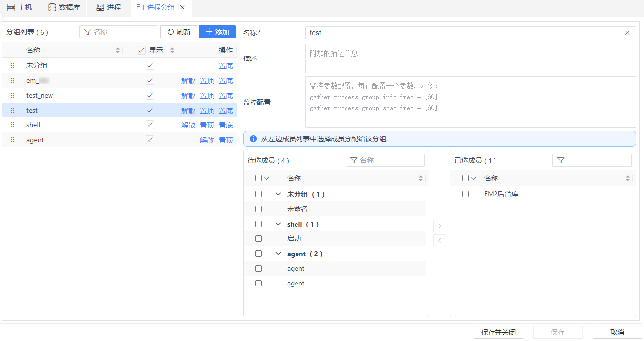Click the folder icon on 进程分组 tab
644x341 pixels.
[140, 7]
